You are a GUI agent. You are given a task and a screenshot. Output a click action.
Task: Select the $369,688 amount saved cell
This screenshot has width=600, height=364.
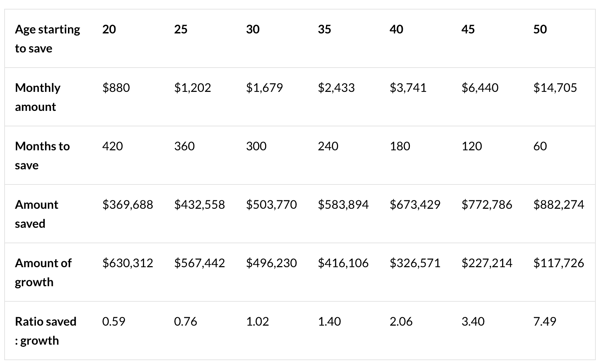(128, 205)
